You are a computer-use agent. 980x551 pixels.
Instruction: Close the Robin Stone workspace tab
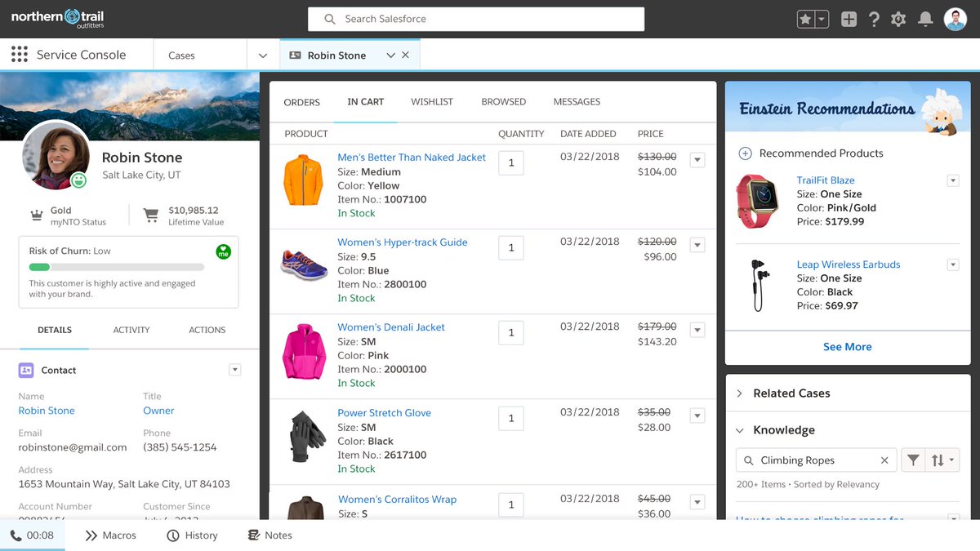[x=405, y=56]
